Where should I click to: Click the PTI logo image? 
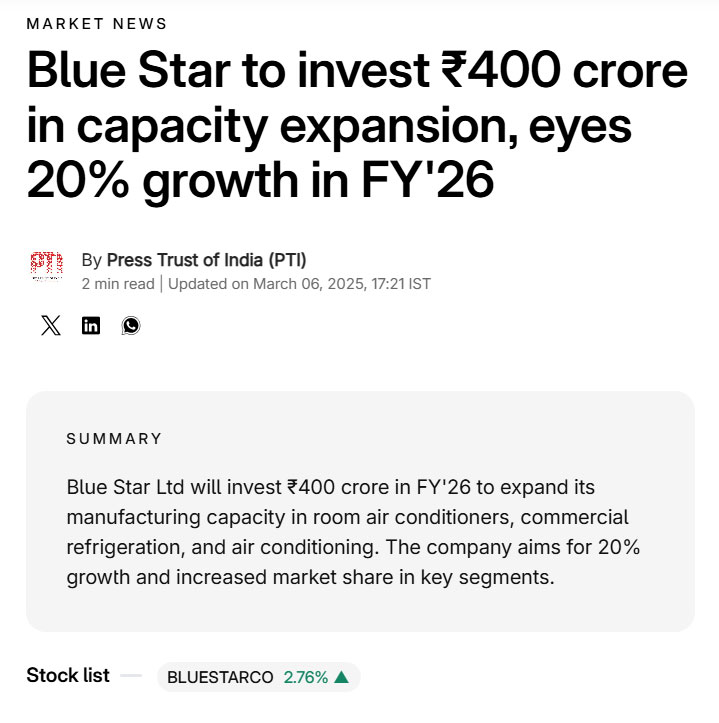click(46, 266)
